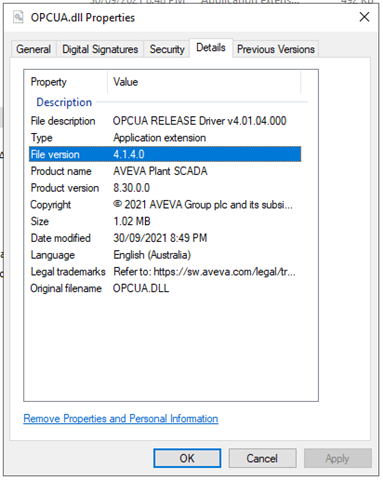Image resolution: width=383 pixels, height=480 pixels.
Task: Switch to the General tab
Action: pyautogui.click(x=33, y=49)
